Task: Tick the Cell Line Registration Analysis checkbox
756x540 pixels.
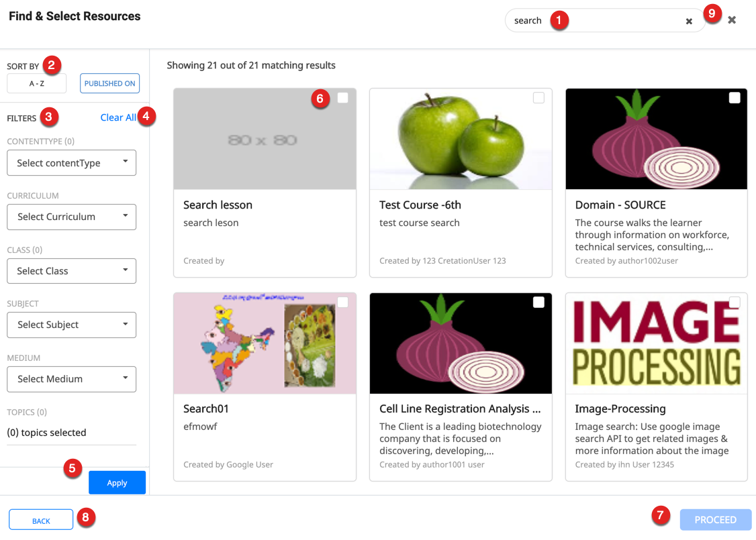Action: [x=538, y=303]
